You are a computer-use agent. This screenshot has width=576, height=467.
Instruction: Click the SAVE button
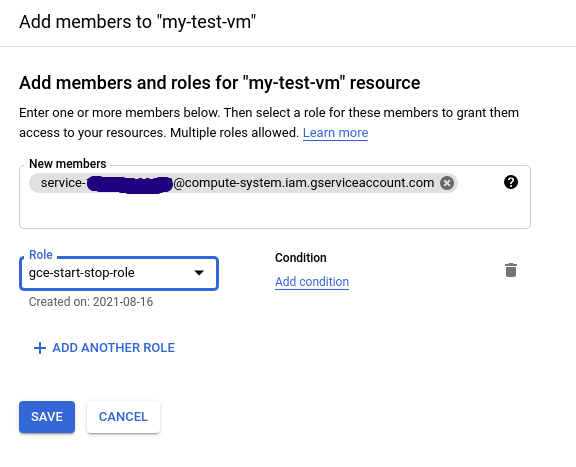[47, 417]
